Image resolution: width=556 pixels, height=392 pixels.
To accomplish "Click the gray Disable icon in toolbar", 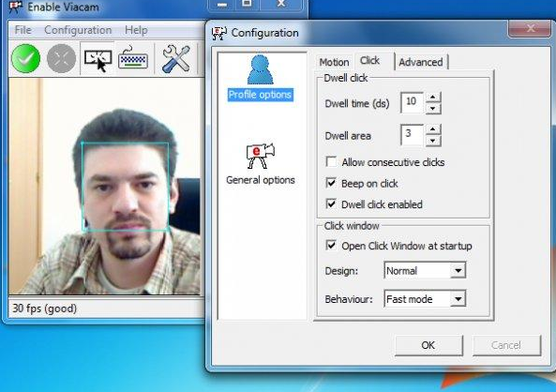I will pyautogui.click(x=61, y=58).
